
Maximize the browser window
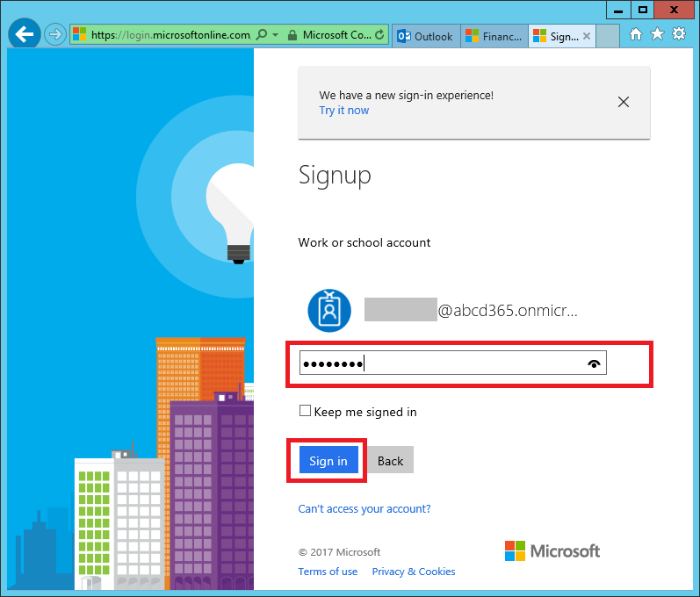pos(642,10)
